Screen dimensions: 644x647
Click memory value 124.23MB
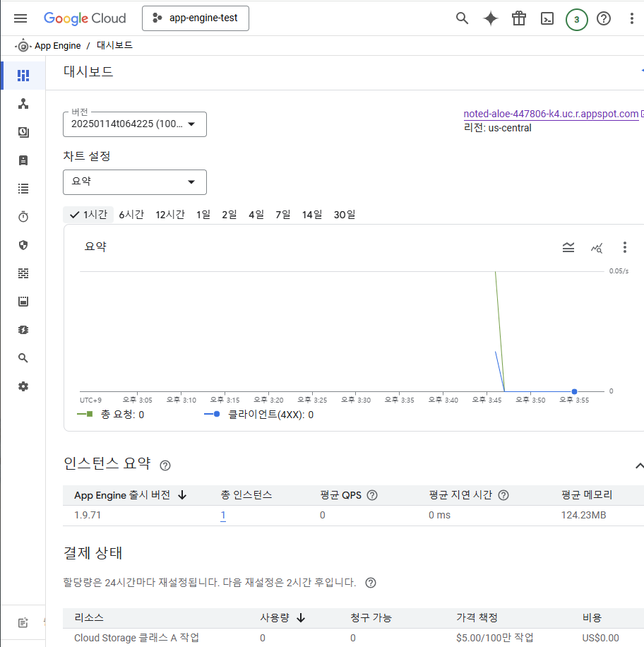[x=583, y=515]
